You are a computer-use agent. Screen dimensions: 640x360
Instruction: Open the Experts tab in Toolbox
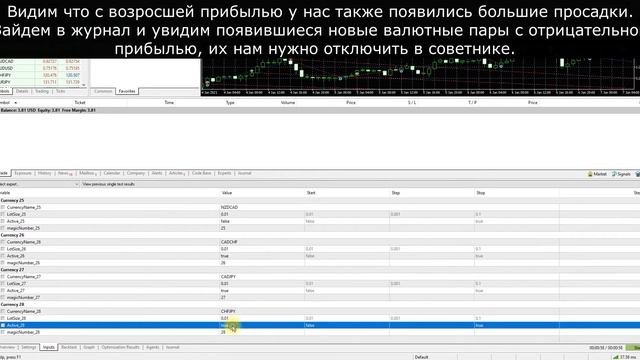(224, 173)
